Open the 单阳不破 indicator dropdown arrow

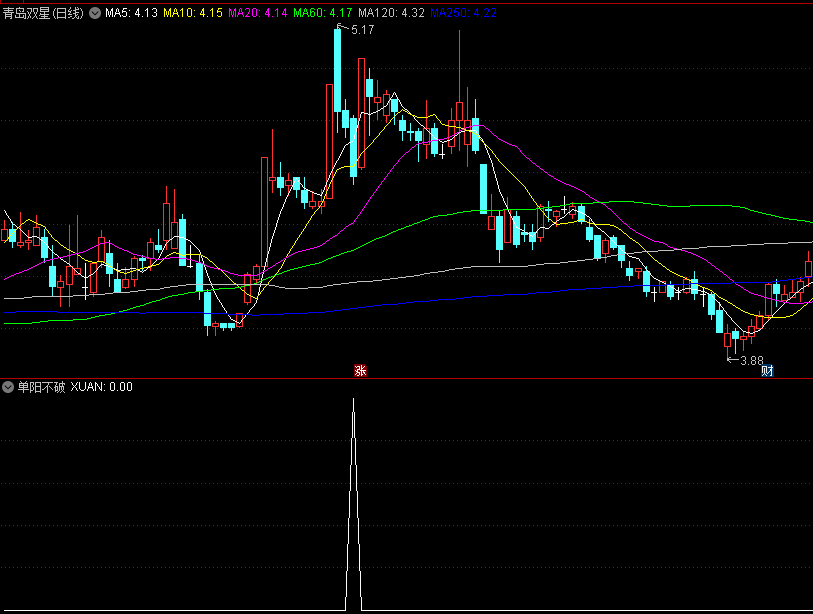(8, 387)
